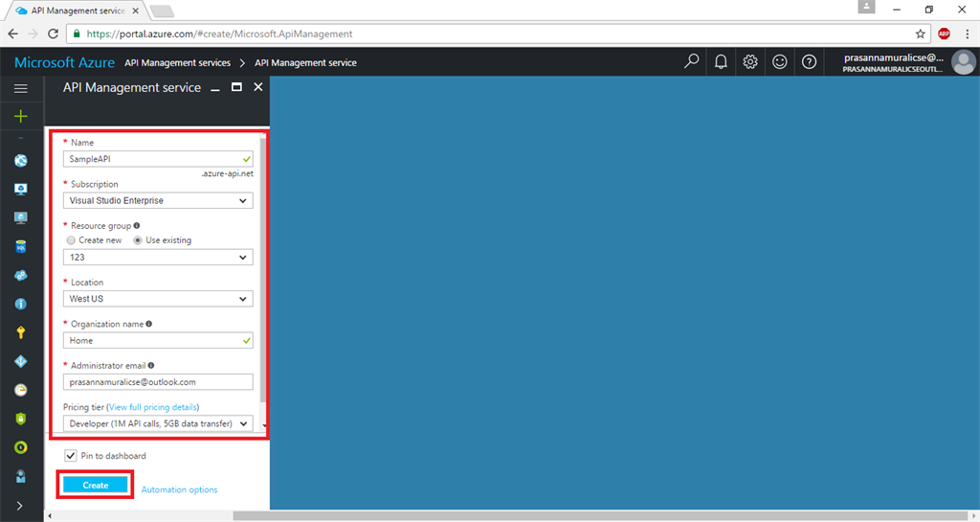The height and width of the screenshot is (522, 980).
Task: Bookmark page with the star icon
Action: [920, 34]
